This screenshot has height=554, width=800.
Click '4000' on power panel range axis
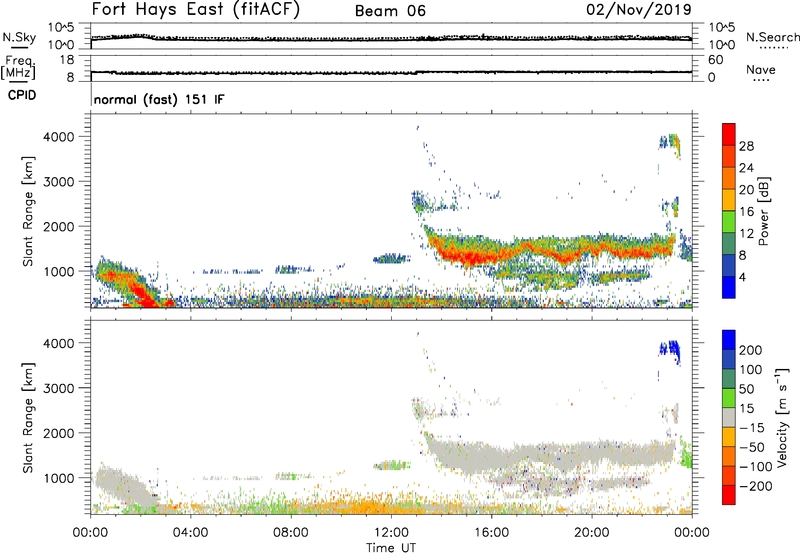coord(59,137)
